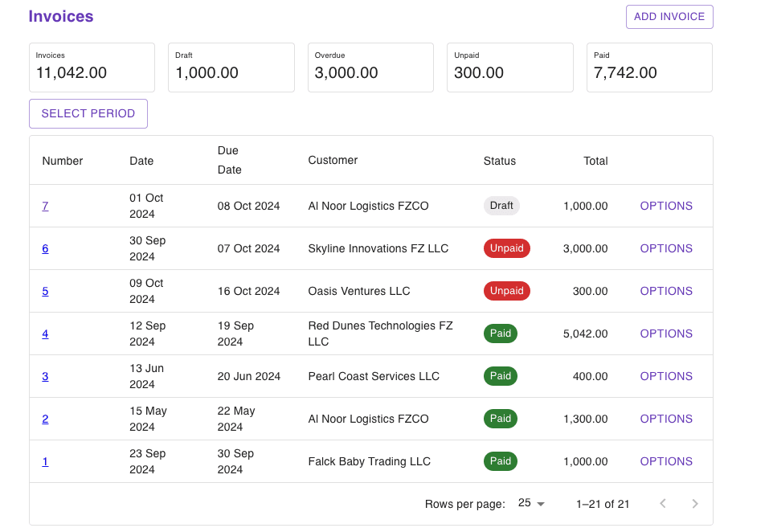Sort by the Number column header
Screen dimensions: 769x532
[x=62, y=161]
